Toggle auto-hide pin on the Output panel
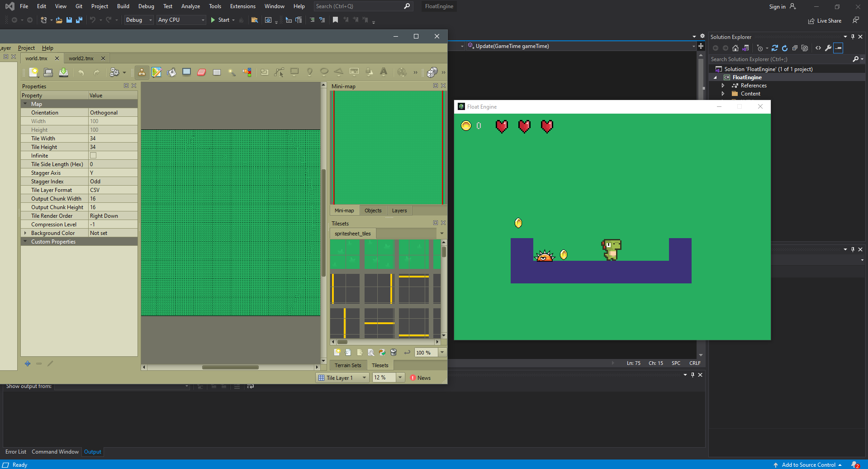The width and height of the screenshot is (868, 469). pyautogui.click(x=693, y=375)
